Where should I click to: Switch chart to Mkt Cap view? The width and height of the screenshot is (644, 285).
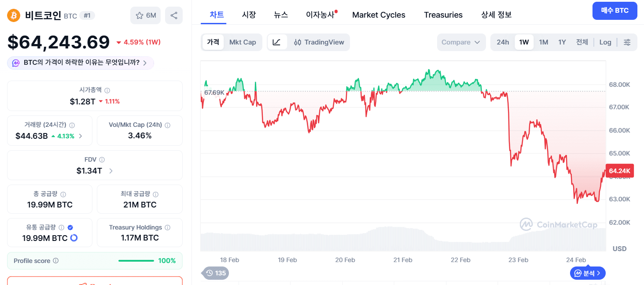(243, 42)
